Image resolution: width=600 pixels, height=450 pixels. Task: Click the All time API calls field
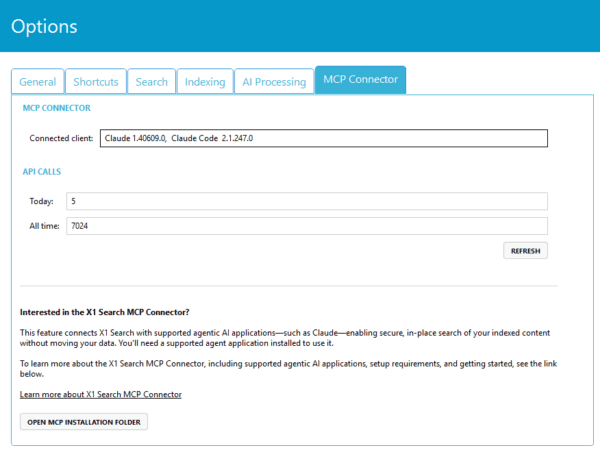pos(307,226)
